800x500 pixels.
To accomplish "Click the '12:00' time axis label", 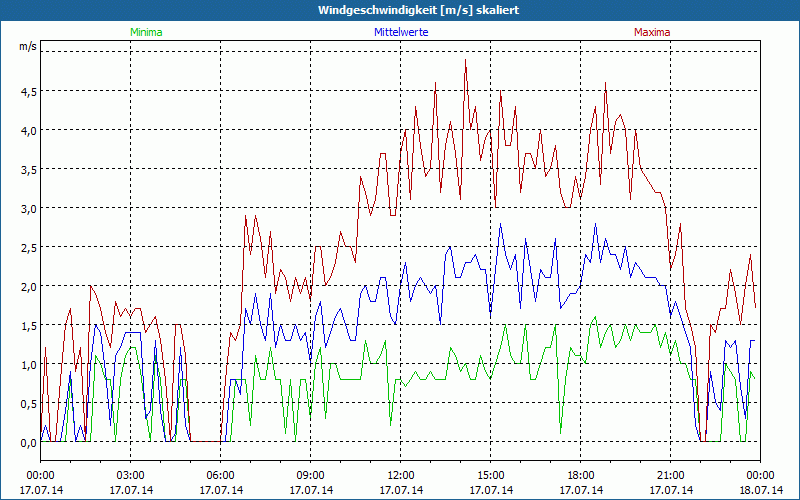I will (401, 476).
